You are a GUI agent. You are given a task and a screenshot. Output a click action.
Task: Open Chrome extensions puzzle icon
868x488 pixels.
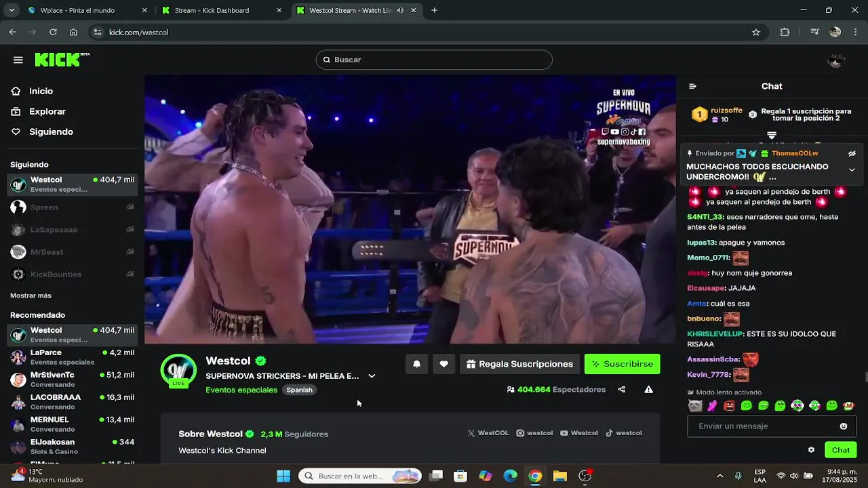[x=785, y=32]
